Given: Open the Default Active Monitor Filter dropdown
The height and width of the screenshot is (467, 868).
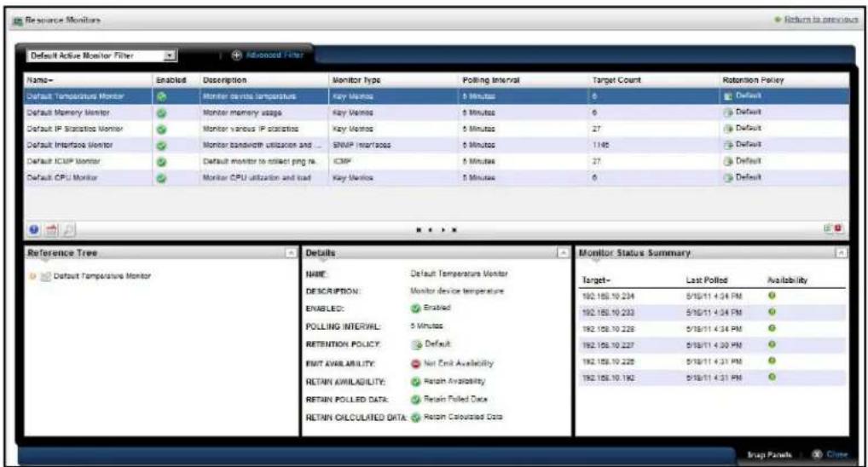Looking at the screenshot, I should (101, 55).
